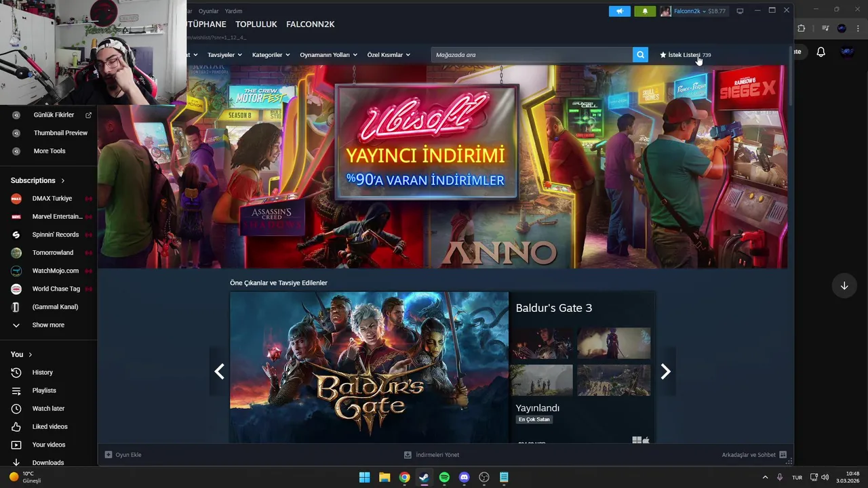
Task: Switch Steam to Big Picture mode icon
Action: click(740, 11)
